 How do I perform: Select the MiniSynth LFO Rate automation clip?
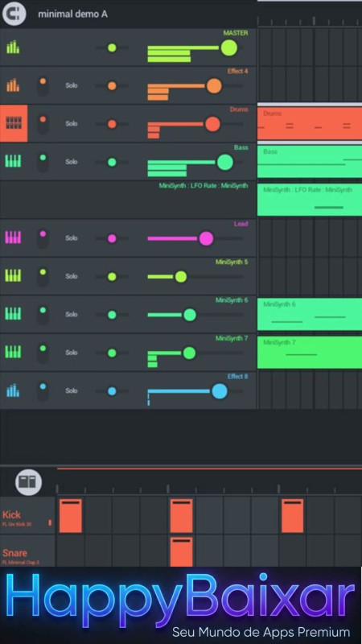click(310, 200)
